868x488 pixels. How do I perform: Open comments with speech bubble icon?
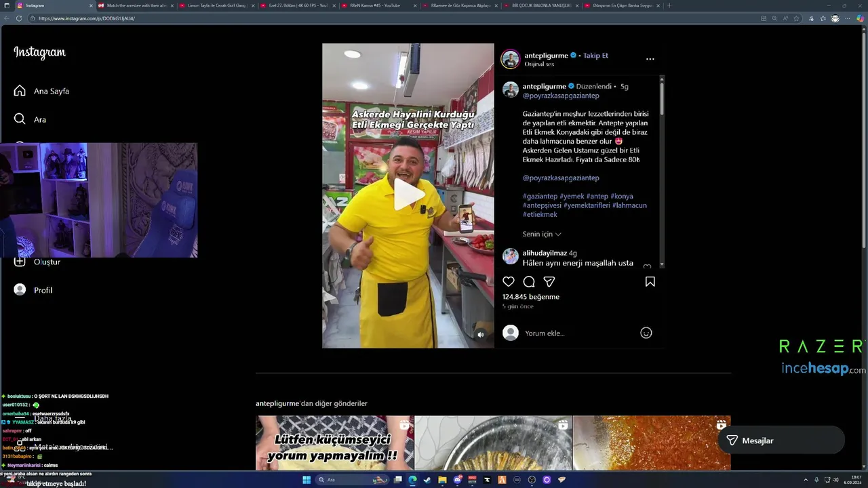click(x=529, y=281)
